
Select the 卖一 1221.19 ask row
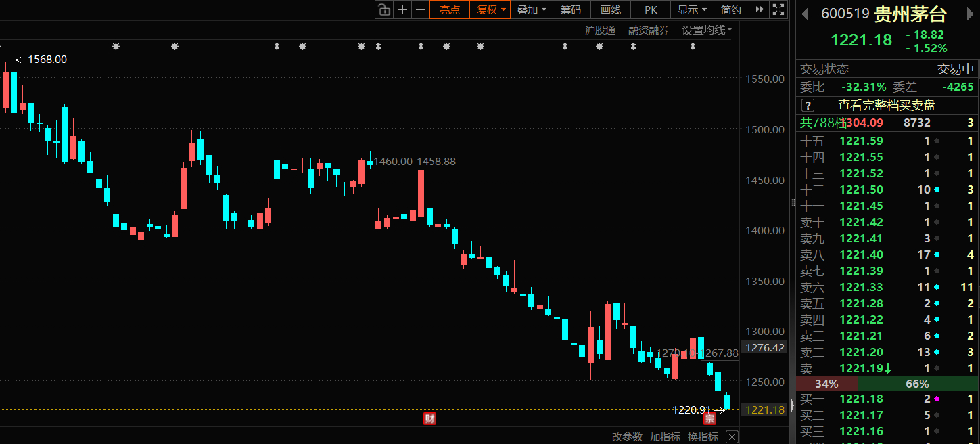pyautogui.click(x=887, y=368)
